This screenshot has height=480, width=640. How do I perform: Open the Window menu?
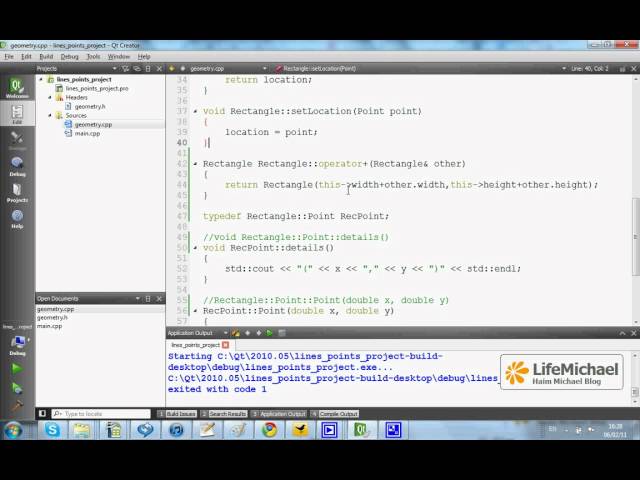coord(118,56)
